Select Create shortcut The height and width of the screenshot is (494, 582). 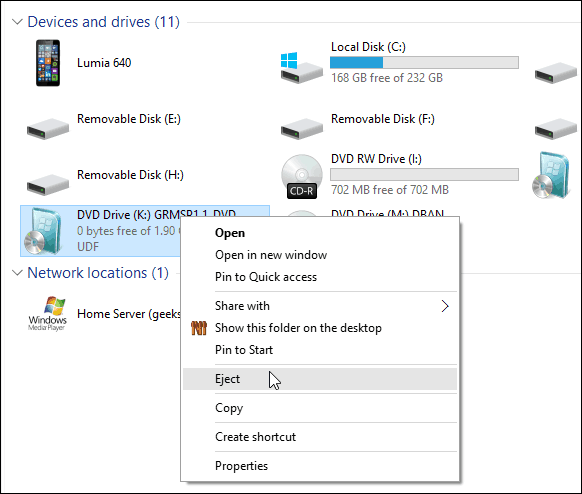coord(320,437)
